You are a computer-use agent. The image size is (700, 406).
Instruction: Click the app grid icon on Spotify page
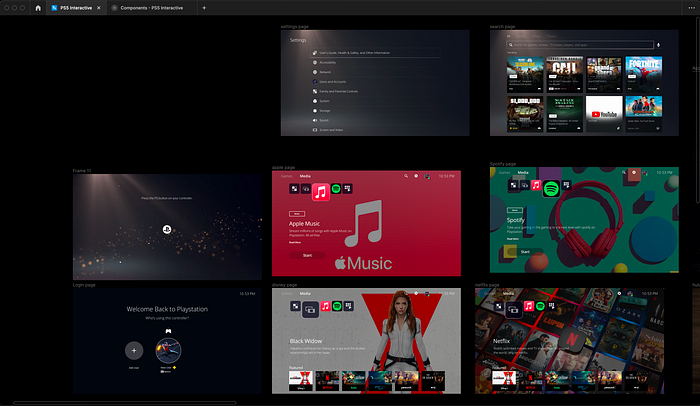pos(567,185)
